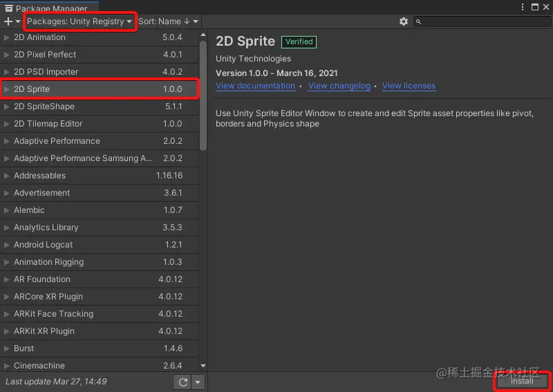Expand the 2D Animation package arrow
Image resolution: width=553 pixels, height=392 pixels.
pos(6,37)
